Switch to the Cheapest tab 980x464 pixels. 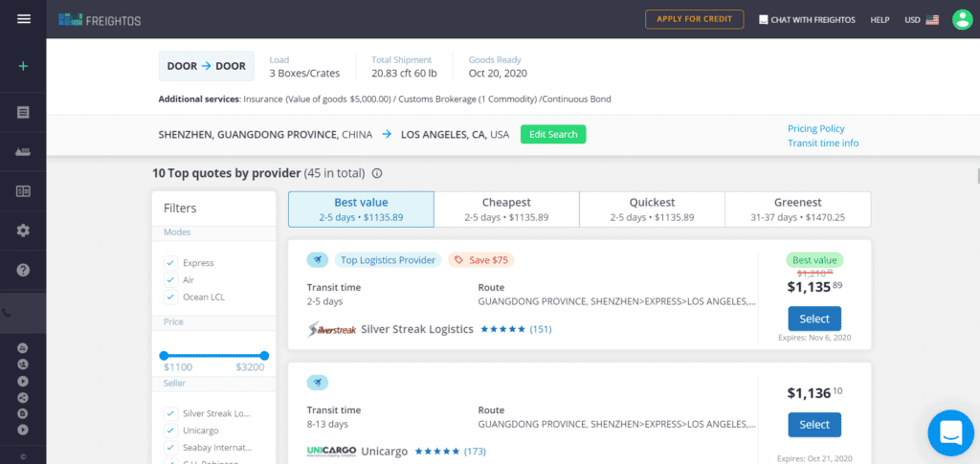point(506,210)
